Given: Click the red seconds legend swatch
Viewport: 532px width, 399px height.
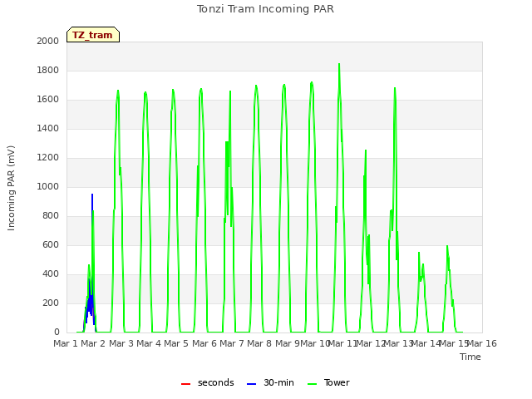Looking at the screenshot, I should pos(185,384).
